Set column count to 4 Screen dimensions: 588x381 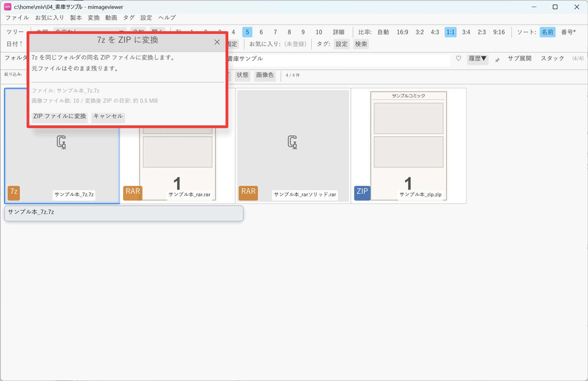233,32
